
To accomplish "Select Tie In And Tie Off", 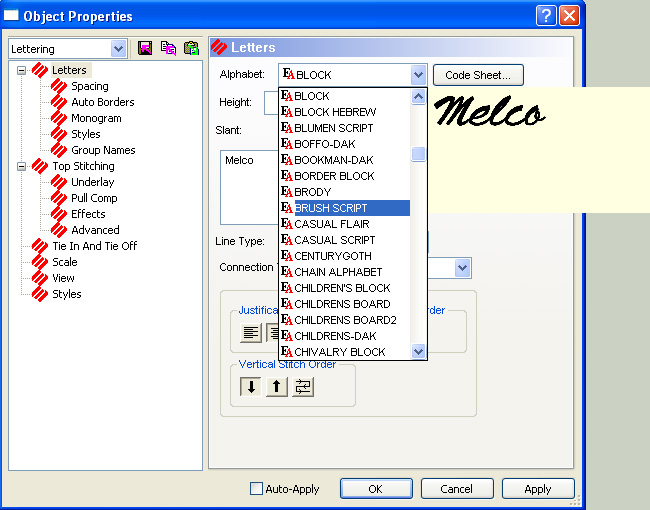I will click(x=95, y=246).
